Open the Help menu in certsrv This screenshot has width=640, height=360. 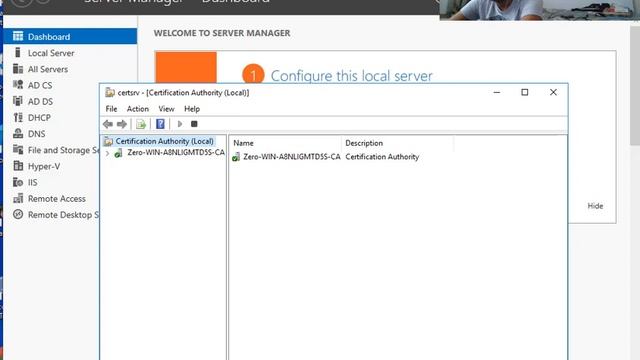click(192, 109)
